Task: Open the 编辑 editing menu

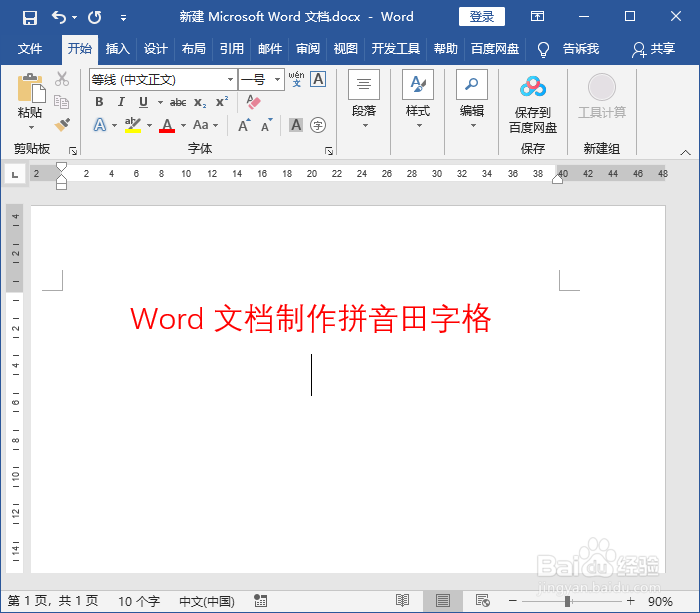Action: [x=472, y=99]
